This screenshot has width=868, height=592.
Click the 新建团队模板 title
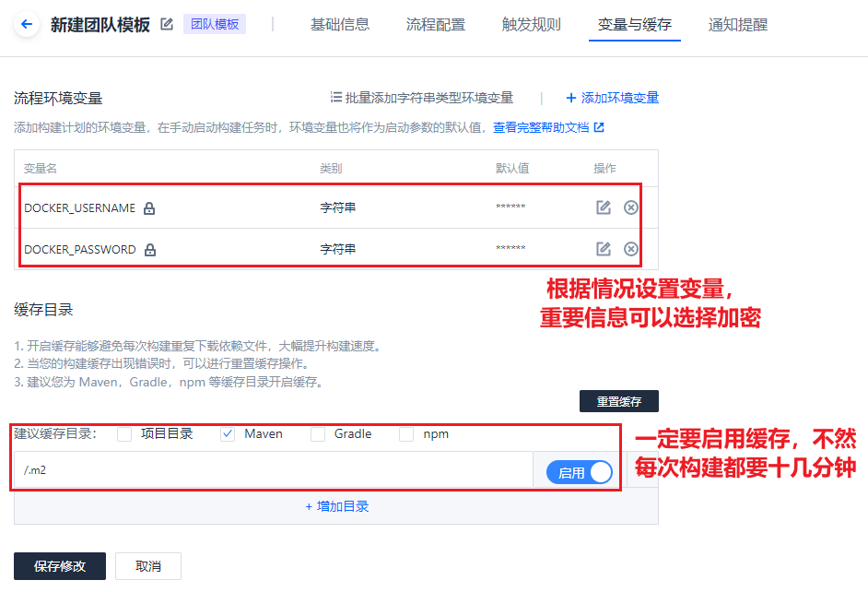pos(100,25)
